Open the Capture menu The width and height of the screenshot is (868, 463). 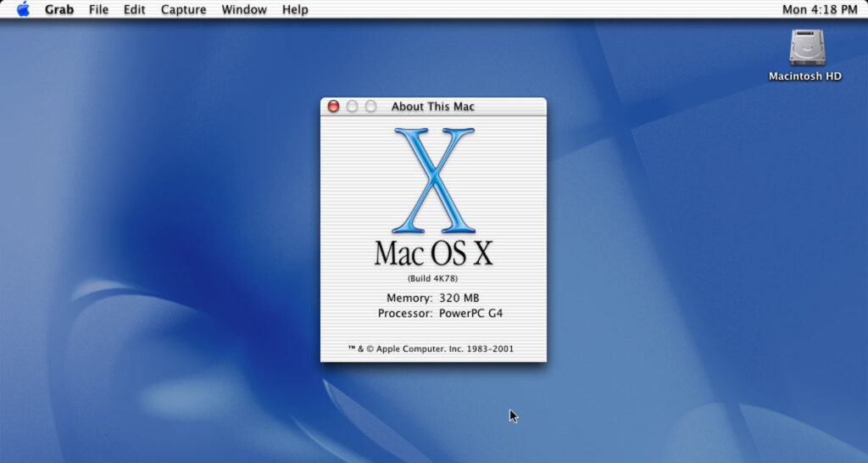point(183,9)
